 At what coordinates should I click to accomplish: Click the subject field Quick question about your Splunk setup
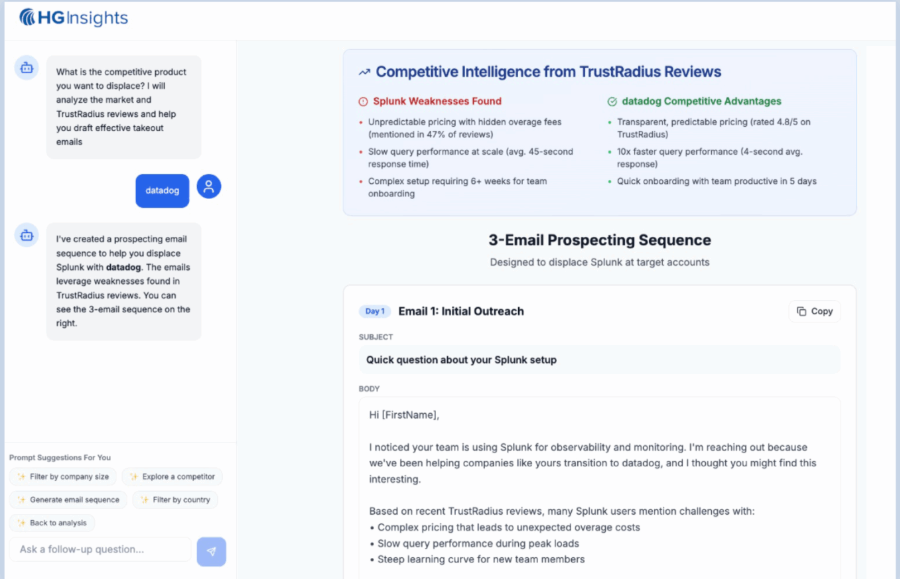[x=599, y=360]
